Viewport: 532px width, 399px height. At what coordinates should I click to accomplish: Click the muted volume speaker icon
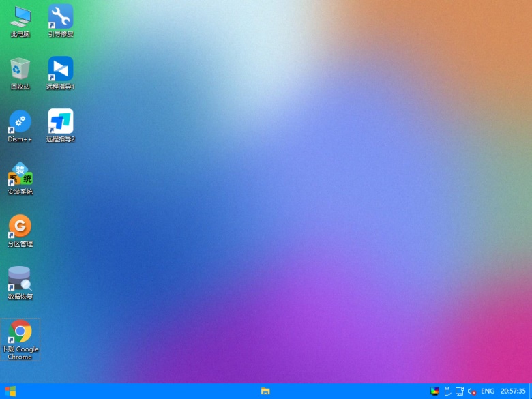[471, 391]
